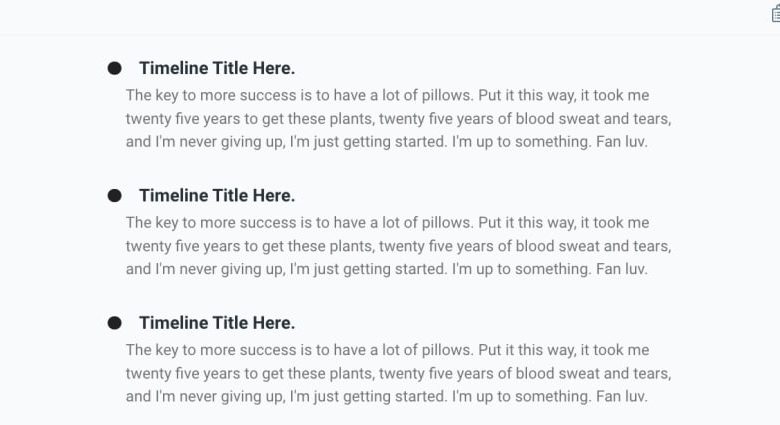Click 'twenty five years to get' line in first entry

(398, 119)
